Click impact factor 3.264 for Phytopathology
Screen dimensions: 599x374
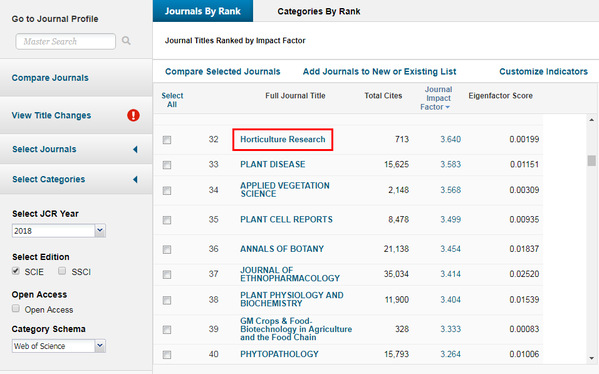[450, 355]
